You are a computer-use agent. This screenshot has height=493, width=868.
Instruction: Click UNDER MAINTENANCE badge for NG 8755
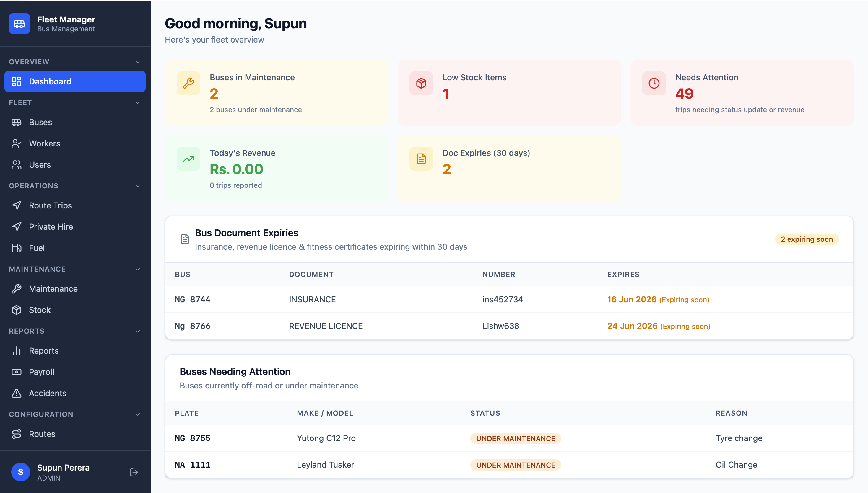pos(516,438)
